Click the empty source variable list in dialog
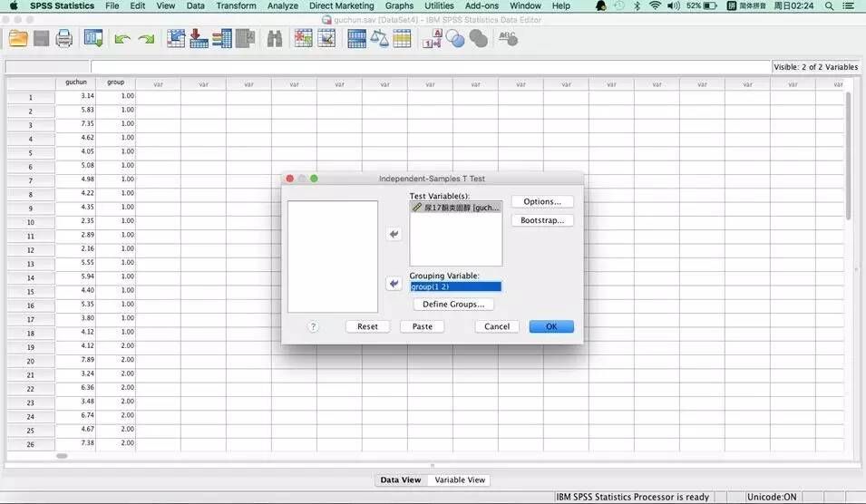The image size is (866, 504). pos(333,257)
